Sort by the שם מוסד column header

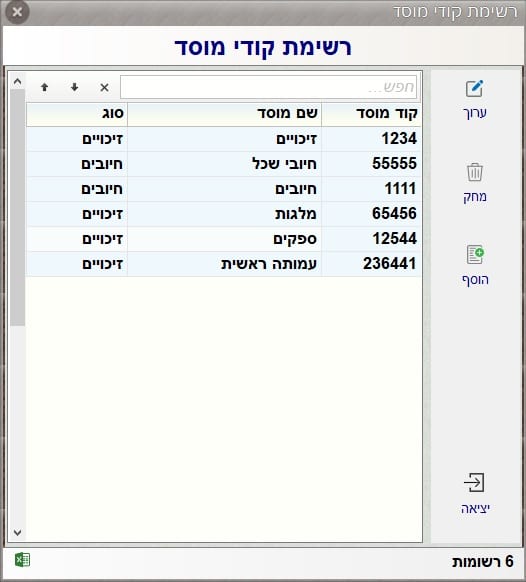[225, 114]
